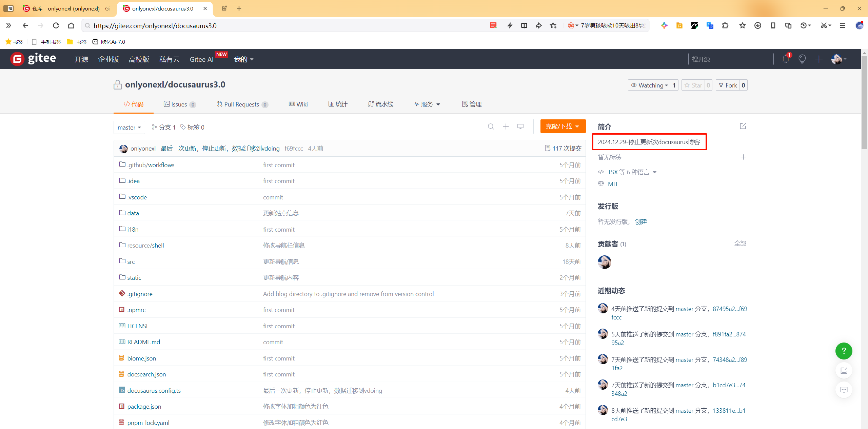868x429 pixels.
Task: Open the browser hamburger menu
Action: coord(843,25)
